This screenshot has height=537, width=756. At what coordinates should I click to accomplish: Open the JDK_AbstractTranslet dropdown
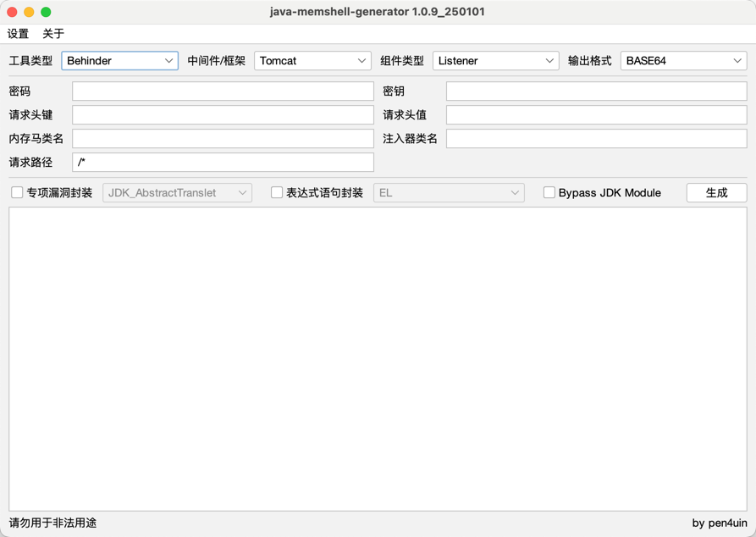pyautogui.click(x=177, y=193)
